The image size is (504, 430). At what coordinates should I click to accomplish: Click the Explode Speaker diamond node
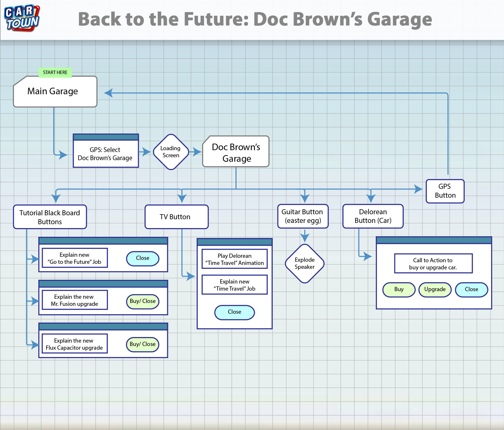pyautogui.click(x=304, y=263)
